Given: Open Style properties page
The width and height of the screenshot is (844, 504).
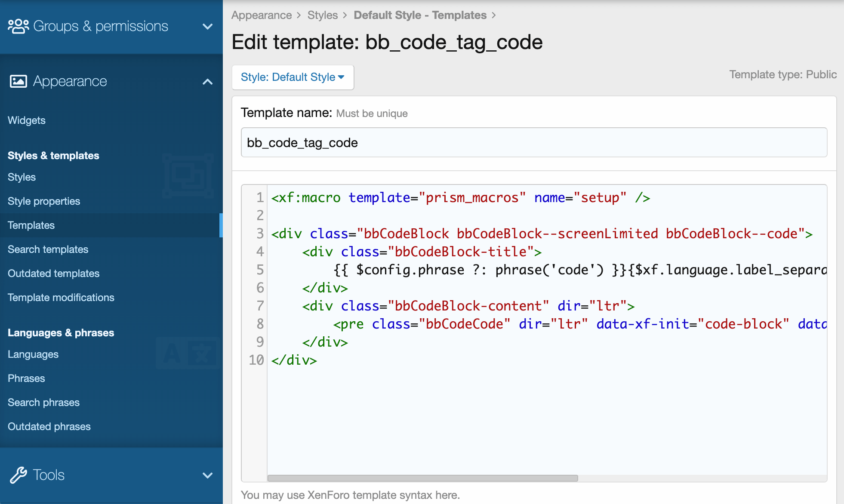Looking at the screenshot, I should [x=44, y=201].
